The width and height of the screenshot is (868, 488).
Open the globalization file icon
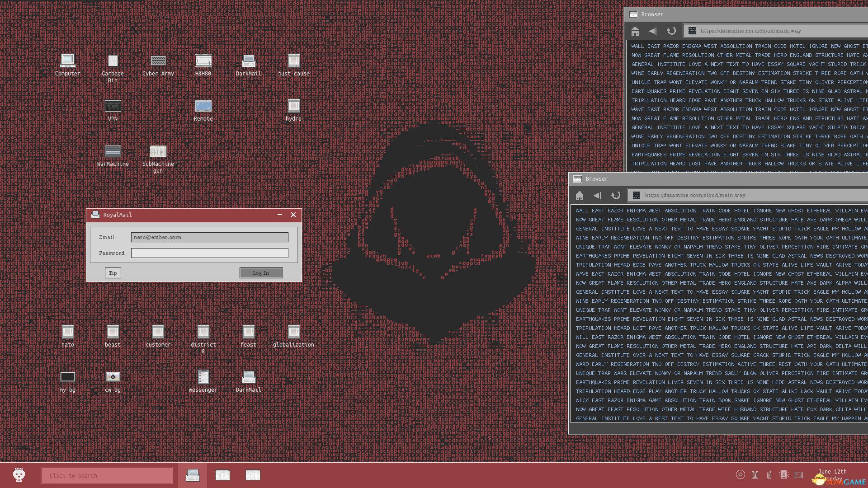pyautogui.click(x=293, y=332)
